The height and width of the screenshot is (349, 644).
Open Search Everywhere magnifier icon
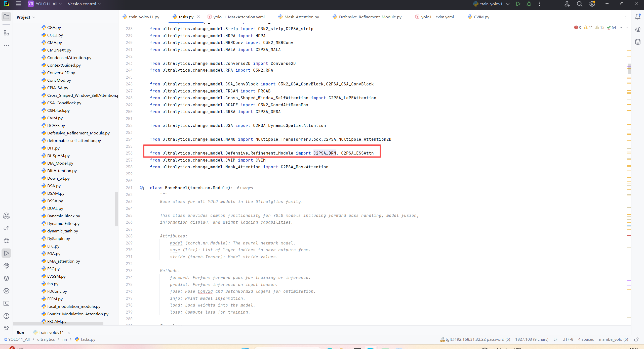click(579, 4)
